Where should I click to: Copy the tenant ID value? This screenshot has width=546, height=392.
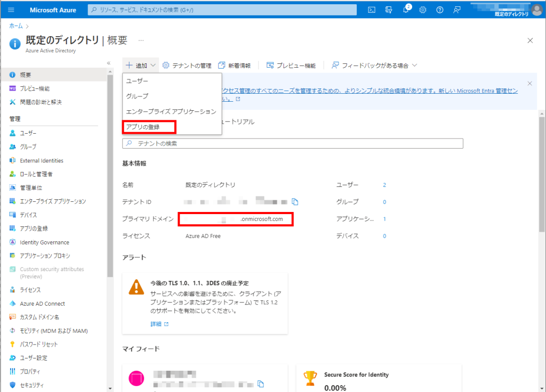tap(295, 202)
